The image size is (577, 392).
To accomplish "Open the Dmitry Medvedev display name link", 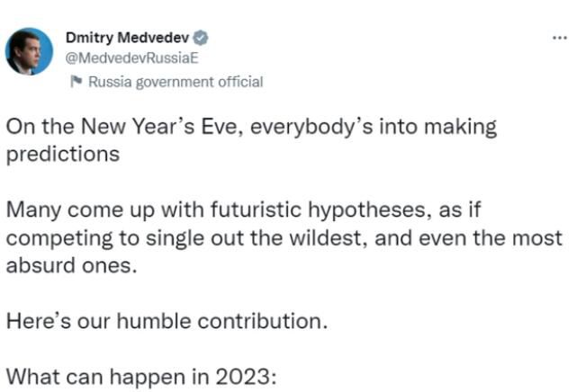I will click(127, 38).
